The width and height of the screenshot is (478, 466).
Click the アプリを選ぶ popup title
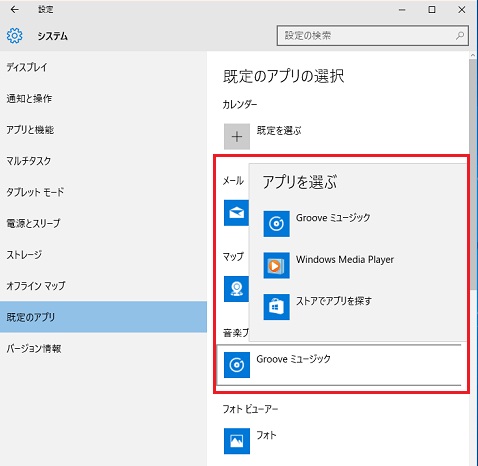click(300, 182)
